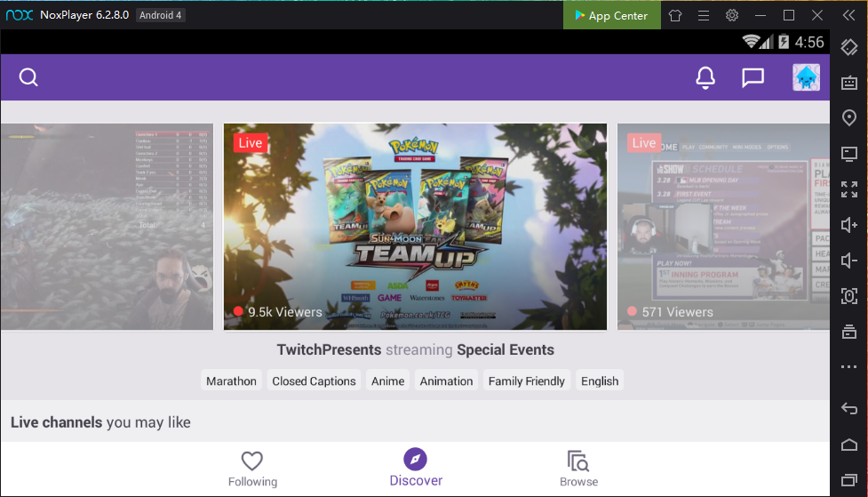Screen dimensions: 868x497
Task: Show more Nox sidebar tools
Action: point(848,367)
